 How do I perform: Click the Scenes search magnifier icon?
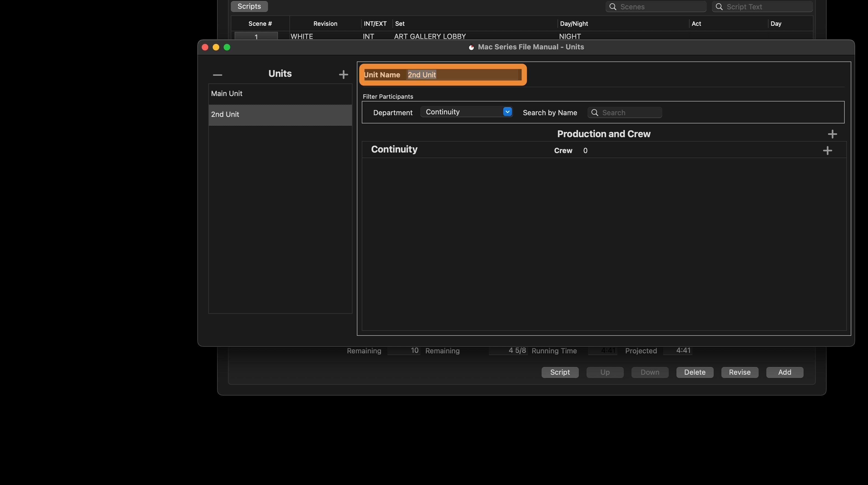613,7
